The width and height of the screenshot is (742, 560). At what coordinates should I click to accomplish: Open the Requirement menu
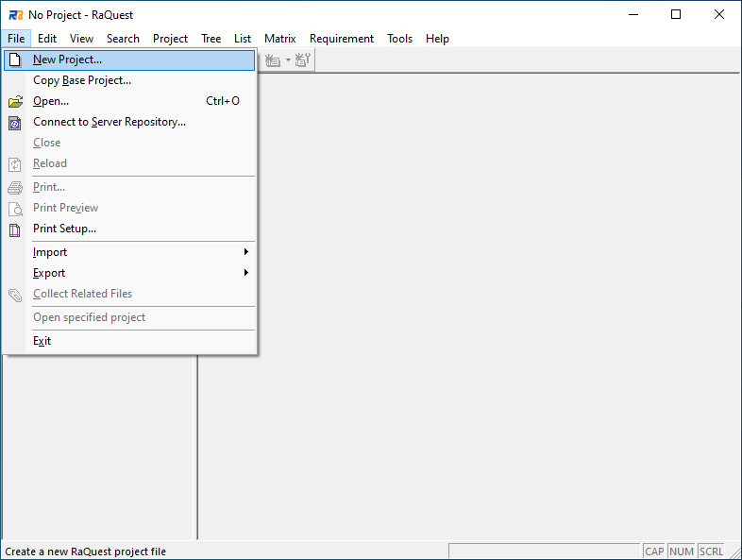point(342,39)
